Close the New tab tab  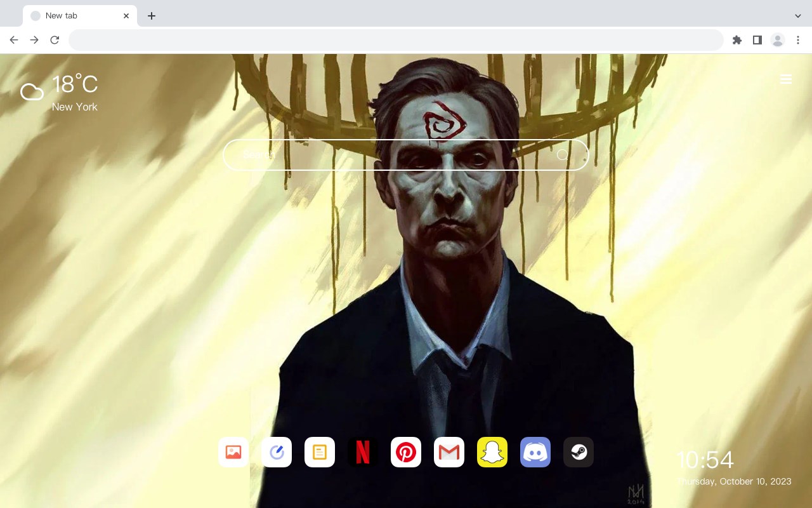coord(126,16)
